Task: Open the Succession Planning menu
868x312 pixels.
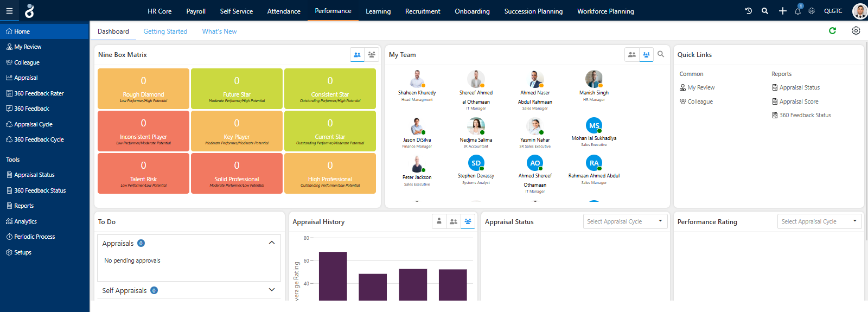Action: click(533, 11)
